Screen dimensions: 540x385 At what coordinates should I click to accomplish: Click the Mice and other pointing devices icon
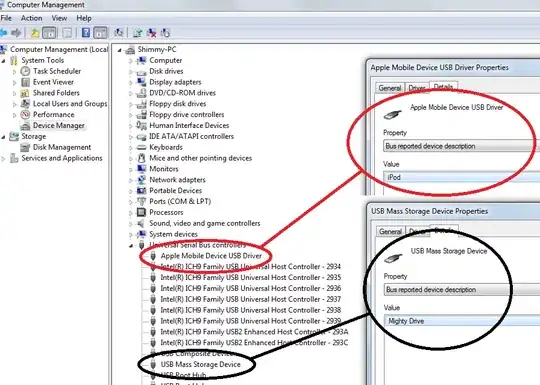(141, 158)
